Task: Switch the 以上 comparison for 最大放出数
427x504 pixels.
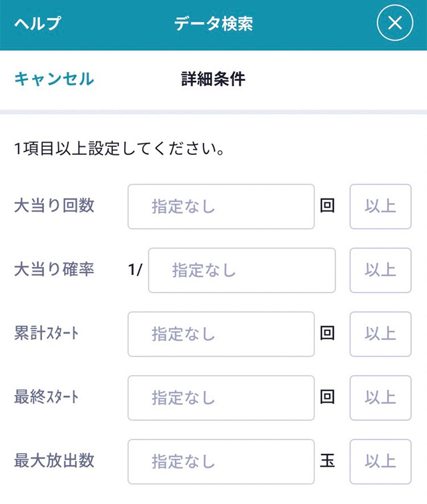Action: (380, 461)
